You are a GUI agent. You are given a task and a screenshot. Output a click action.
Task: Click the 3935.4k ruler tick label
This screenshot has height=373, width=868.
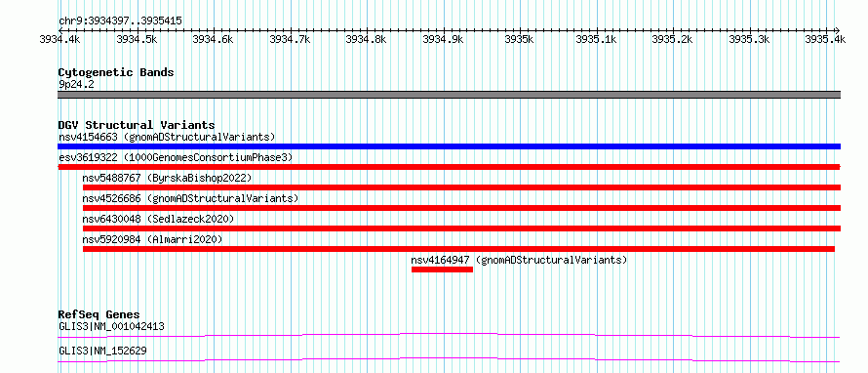click(825, 39)
